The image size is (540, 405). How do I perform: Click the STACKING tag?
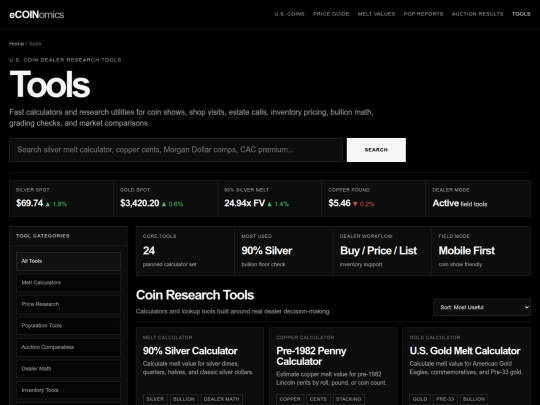point(349,399)
